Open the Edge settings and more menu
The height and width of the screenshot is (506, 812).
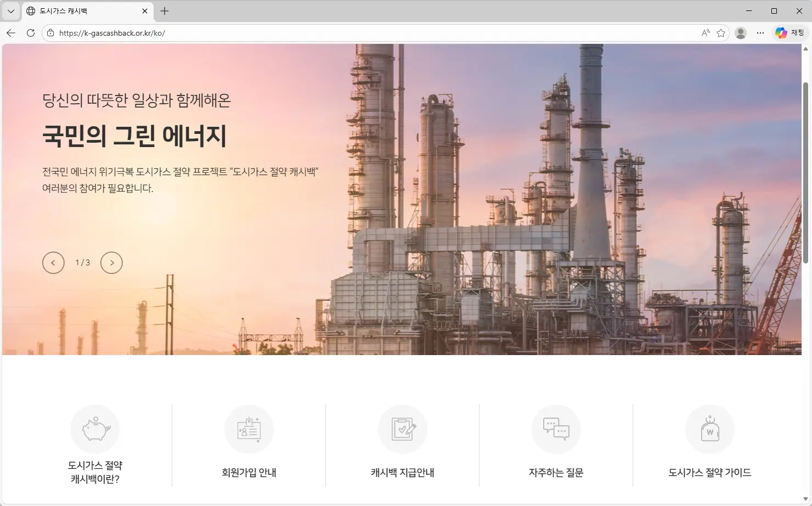[760, 32]
